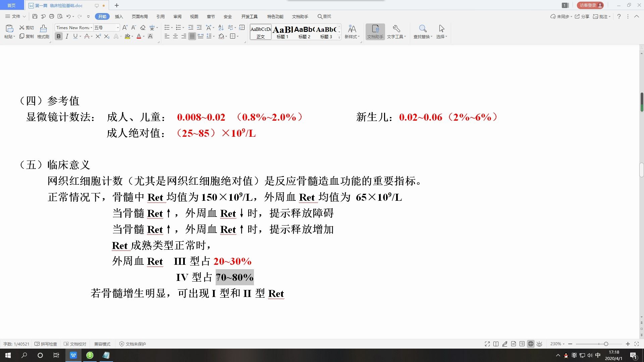Click the Save icon in quick access toolbar
The width and height of the screenshot is (644, 362).
click(35, 16)
